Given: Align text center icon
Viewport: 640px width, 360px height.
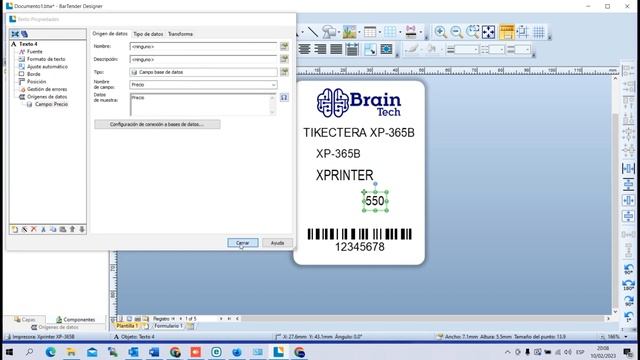Looking at the screenshot, I should [304, 49].
